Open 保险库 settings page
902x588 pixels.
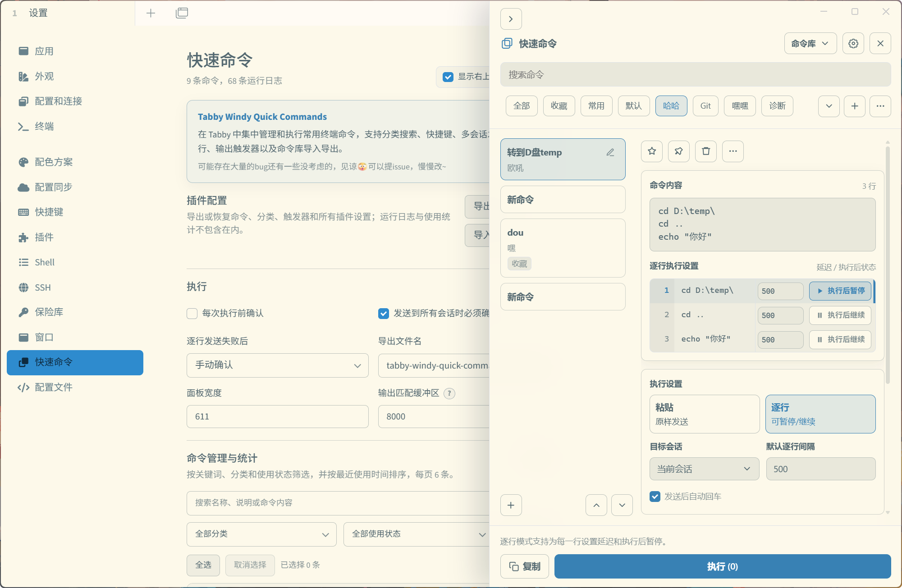(75, 312)
